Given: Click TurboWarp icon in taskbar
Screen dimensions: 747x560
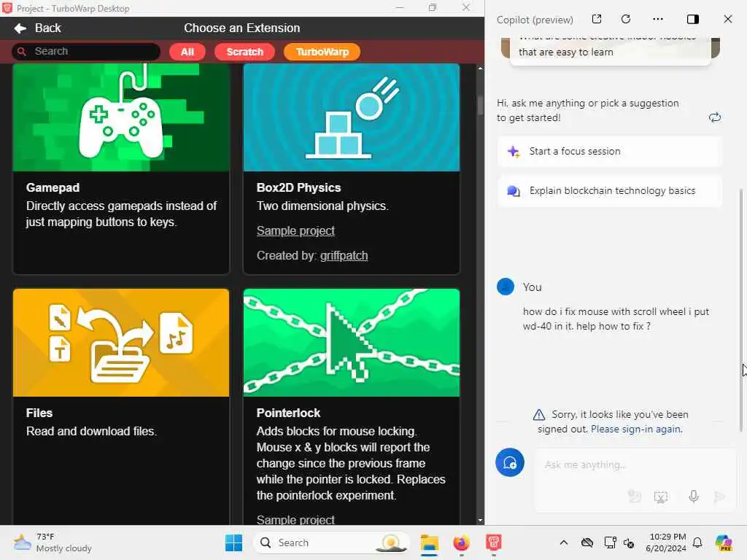Looking at the screenshot, I should tap(494, 542).
